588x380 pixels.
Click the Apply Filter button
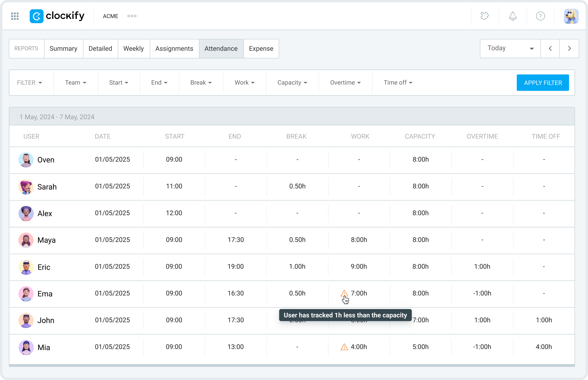click(543, 82)
